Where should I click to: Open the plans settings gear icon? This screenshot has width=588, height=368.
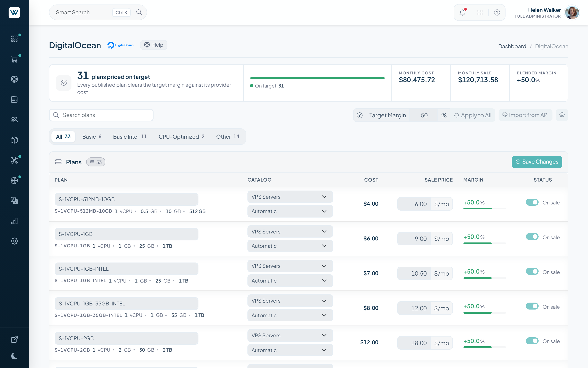tap(562, 115)
